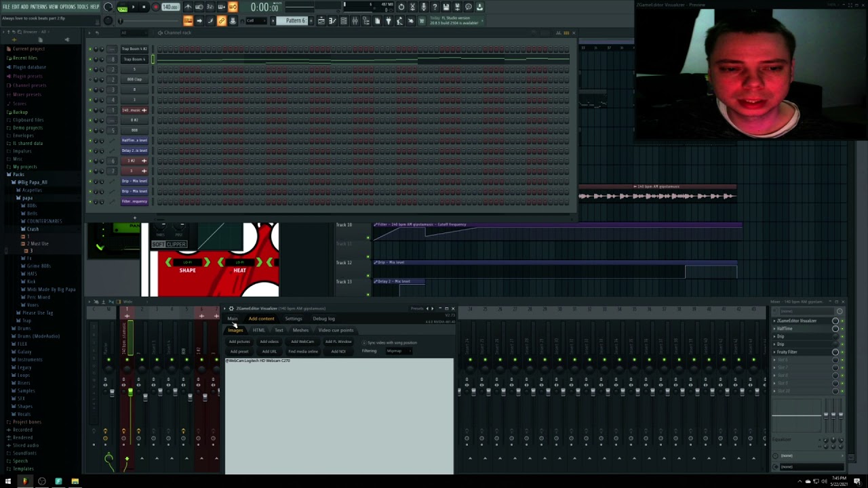Open ZGameEditor Visualizer gear options icon
The image size is (868, 488).
231,308
